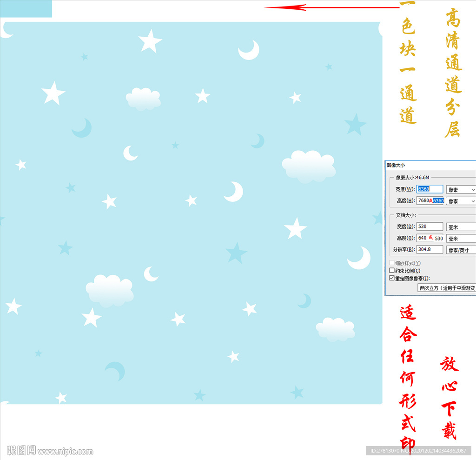Click the light blue color block swatch
The image size is (476, 460).
tap(26, 8)
